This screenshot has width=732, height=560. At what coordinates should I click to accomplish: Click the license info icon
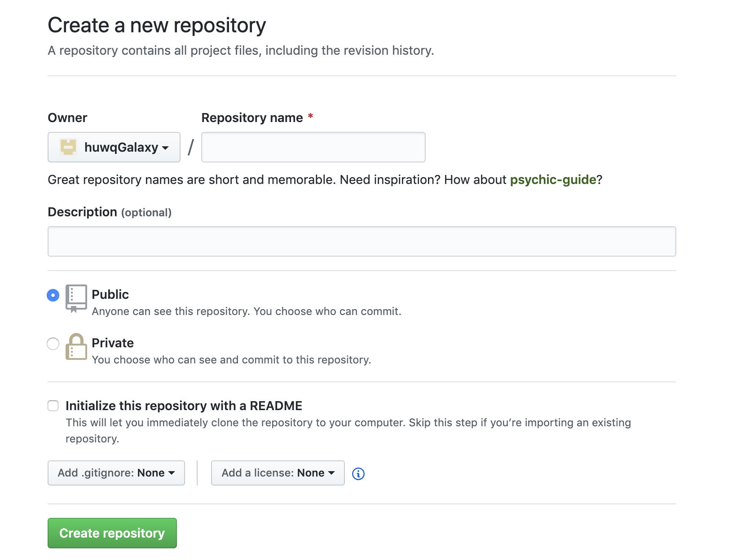point(358,474)
